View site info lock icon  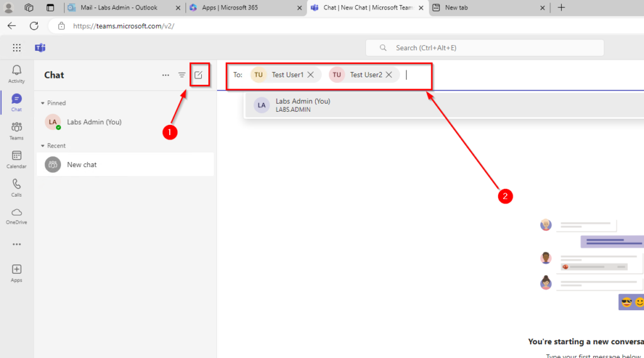click(61, 26)
